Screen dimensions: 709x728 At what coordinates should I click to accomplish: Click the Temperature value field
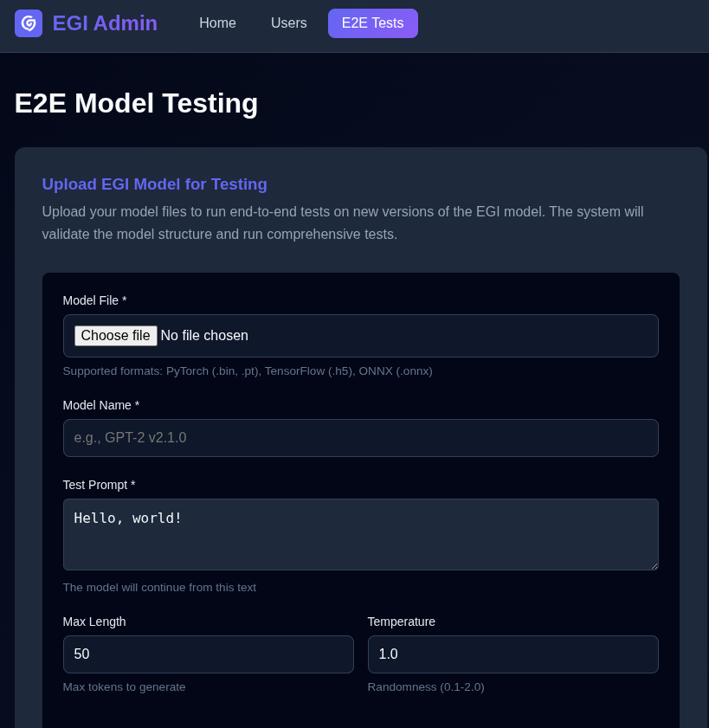512,654
